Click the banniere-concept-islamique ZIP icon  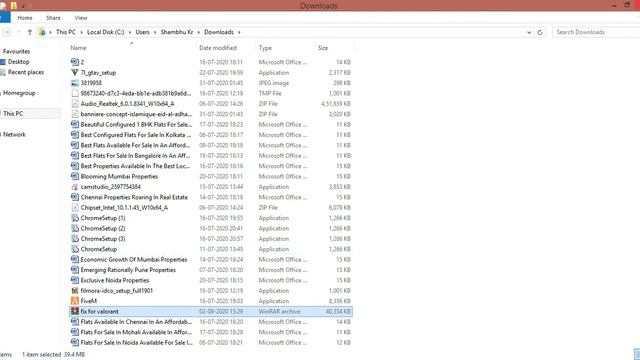(x=75, y=114)
